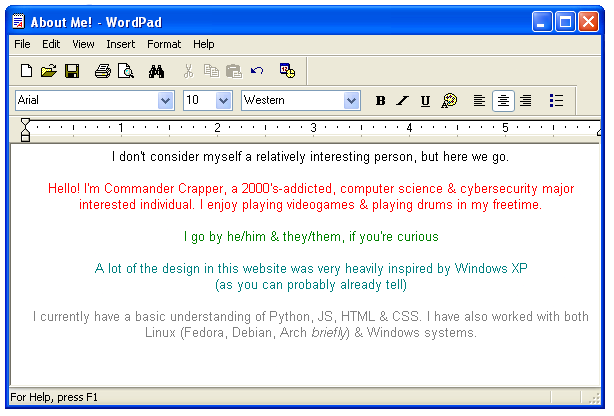The height and width of the screenshot is (416, 614).
Task: Minimize the WordPad window
Action: click(542, 22)
